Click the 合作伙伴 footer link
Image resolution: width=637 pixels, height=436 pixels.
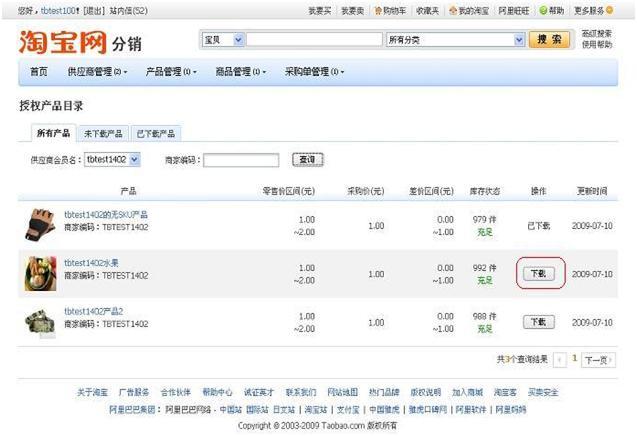[x=176, y=392]
